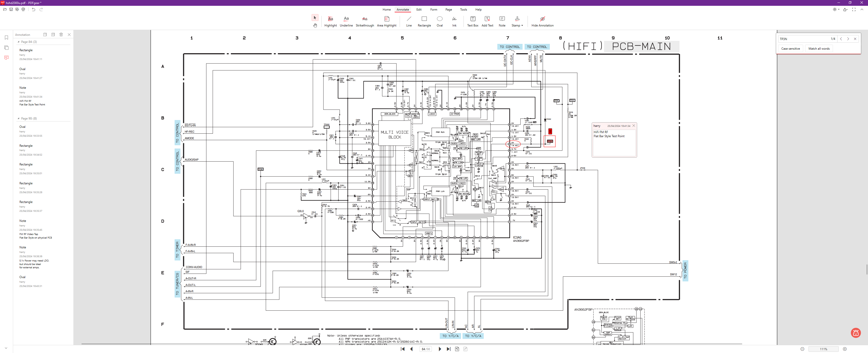Select the hand pan tool
The width and height of the screenshot is (868, 353).
click(315, 25)
